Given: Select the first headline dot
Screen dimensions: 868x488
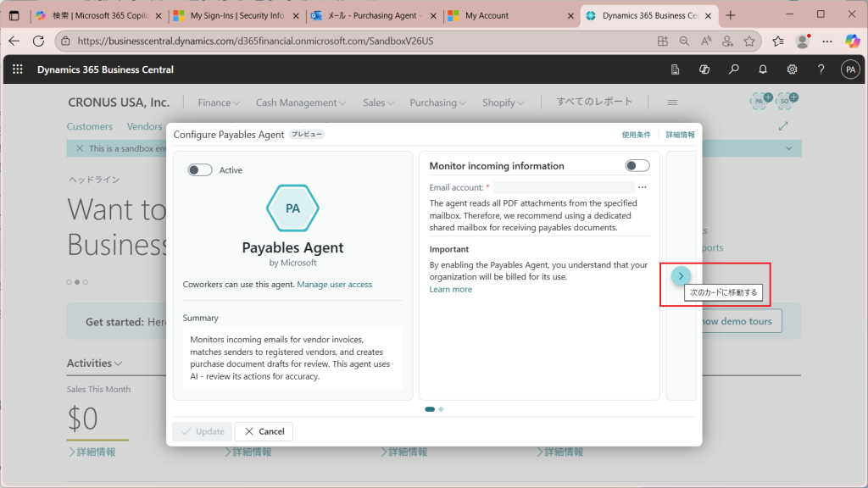Looking at the screenshot, I should [x=70, y=282].
